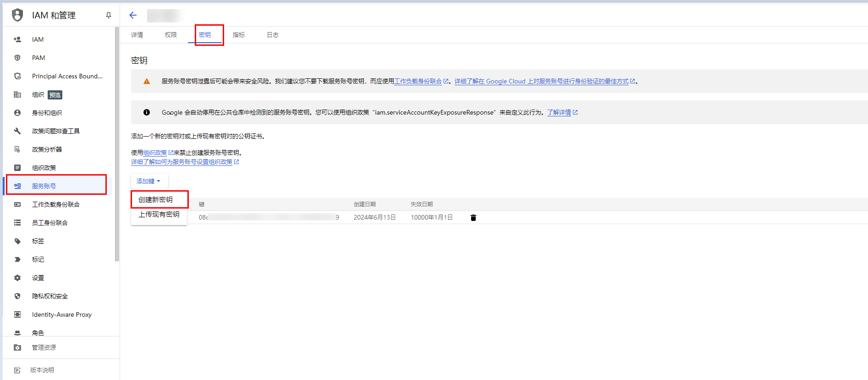The image size is (868, 380).
Task: Click the 键 column header
Action: pos(202,204)
